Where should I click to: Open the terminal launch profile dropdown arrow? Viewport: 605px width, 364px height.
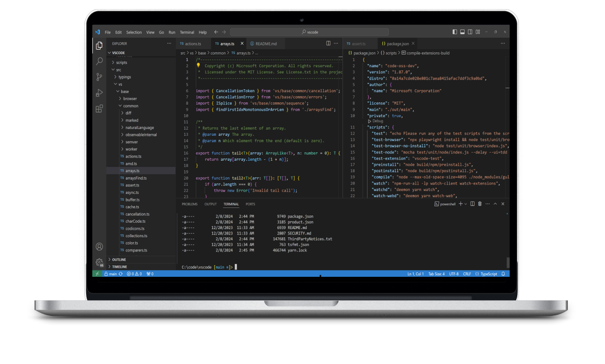(466, 204)
